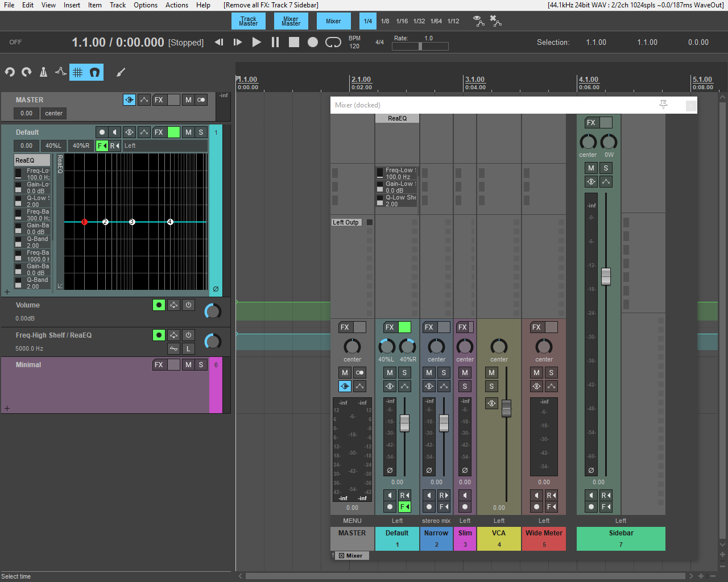This screenshot has width=728, height=582.
Task: Click the Record button in transport
Action: pos(313,42)
